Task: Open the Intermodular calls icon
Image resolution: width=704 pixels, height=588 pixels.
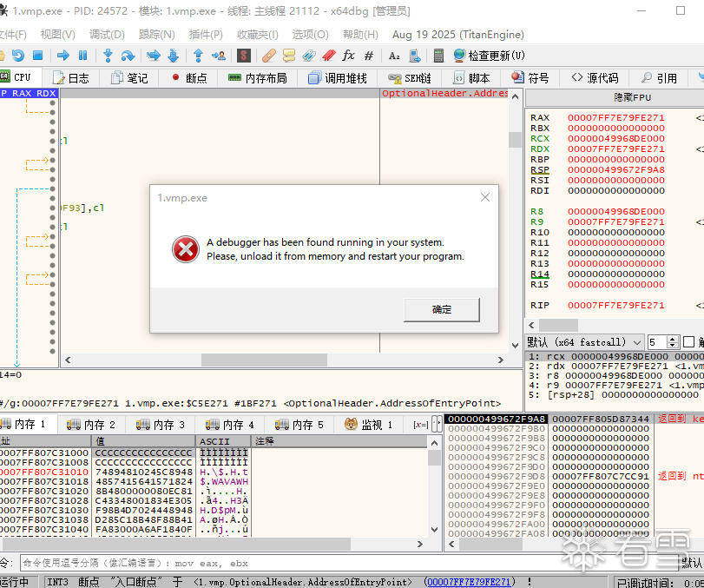Action: (x=414, y=56)
